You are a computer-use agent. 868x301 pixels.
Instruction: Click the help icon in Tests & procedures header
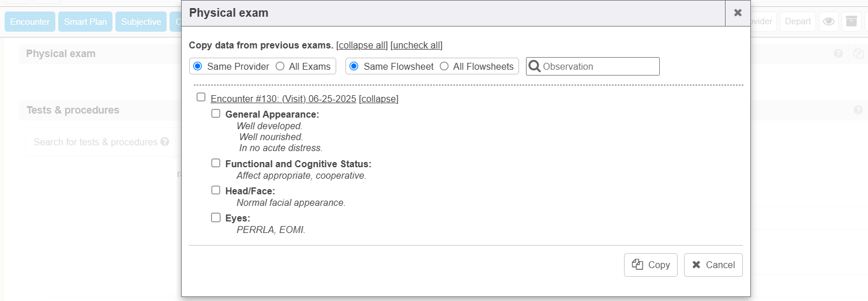[x=858, y=110]
